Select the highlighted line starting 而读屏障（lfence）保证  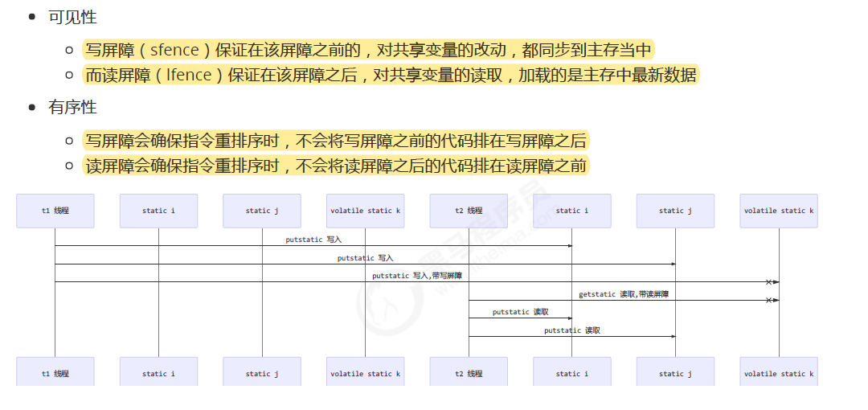pyautogui.click(x=391, y=74)
